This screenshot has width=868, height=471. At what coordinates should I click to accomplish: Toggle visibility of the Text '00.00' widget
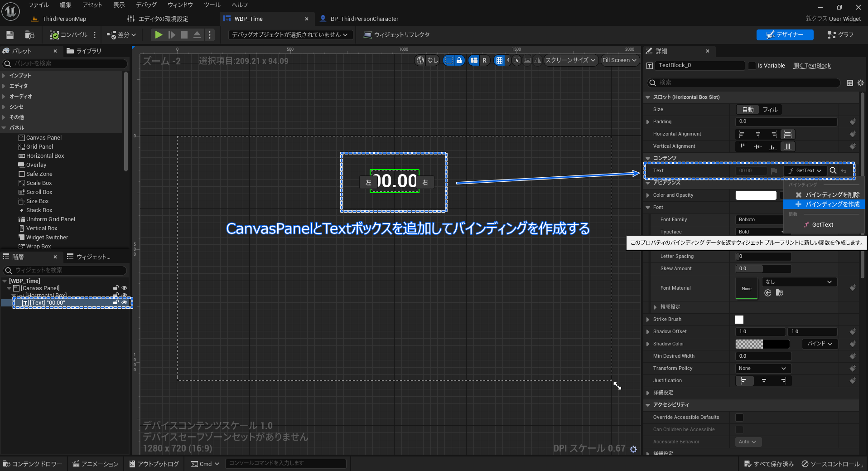(x=124, y=302)
